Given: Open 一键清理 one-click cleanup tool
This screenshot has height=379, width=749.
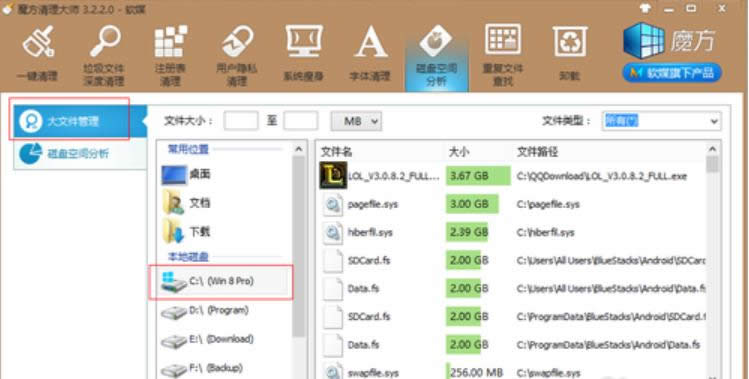Looking at the screenshot, I should 37,54.
